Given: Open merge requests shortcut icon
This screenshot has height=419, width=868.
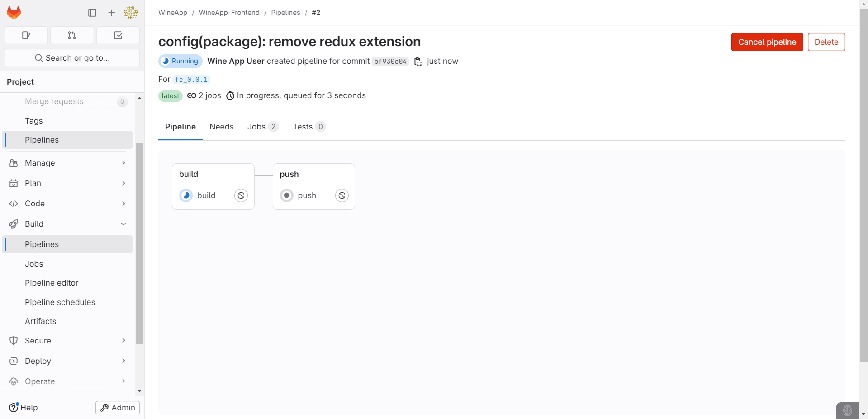Looking at the screenshot, I should [x=72, y=35].
